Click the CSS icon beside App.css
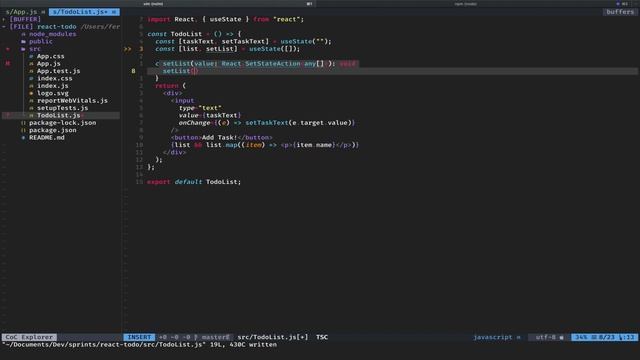The height and width of the screenshot is (360, 640). (31, 56)
